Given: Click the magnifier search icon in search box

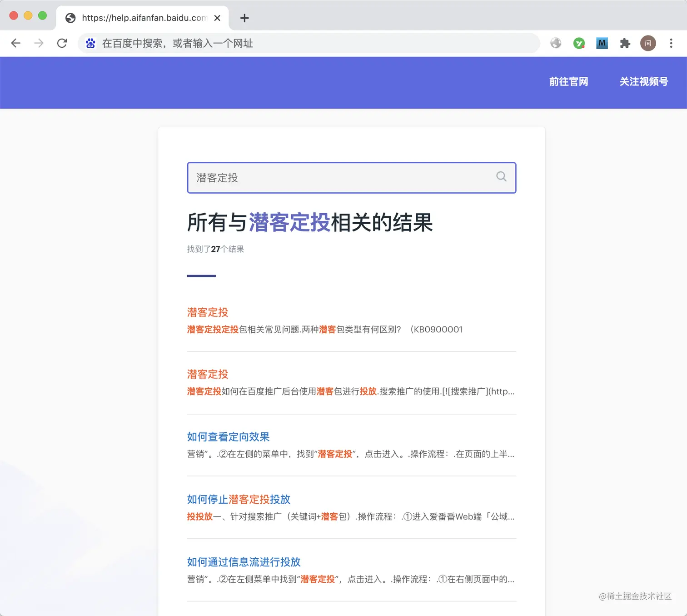Looking at the screenshot, I should point(501,176).
